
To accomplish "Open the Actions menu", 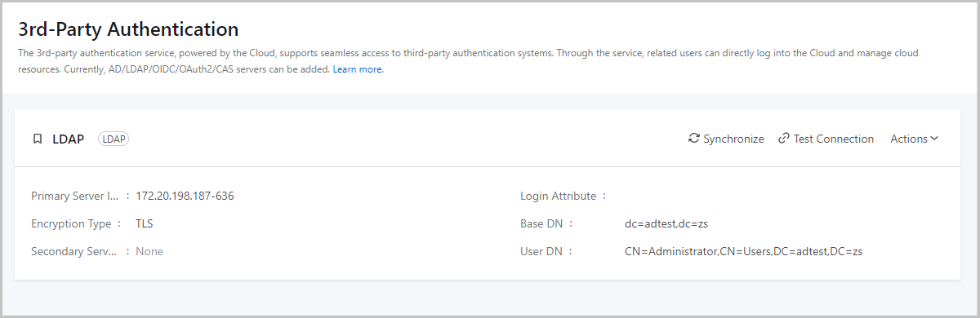I will click(914, 139).
